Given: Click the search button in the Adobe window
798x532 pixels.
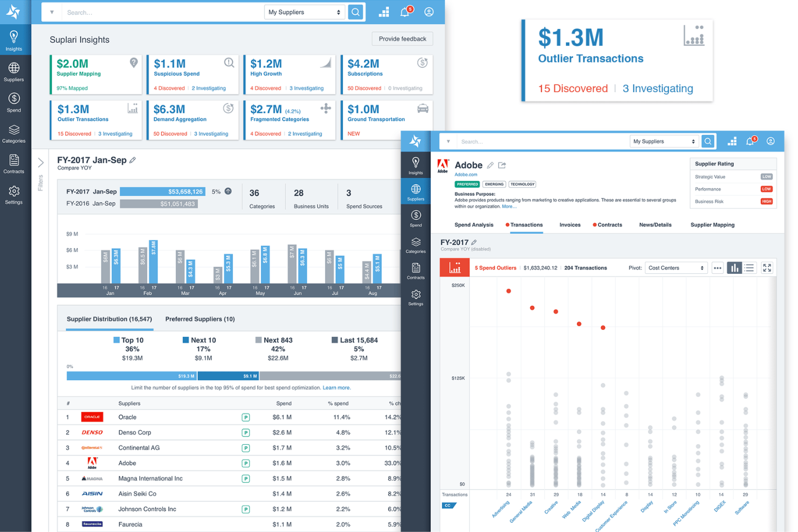Looking at the screenshot, I should pos(708,141).
